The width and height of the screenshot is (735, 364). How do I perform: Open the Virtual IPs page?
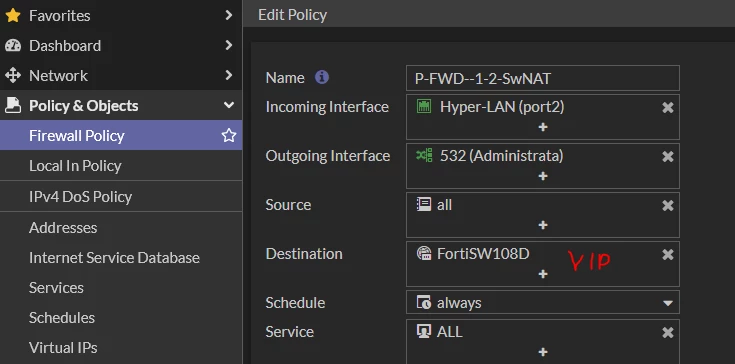63,348
